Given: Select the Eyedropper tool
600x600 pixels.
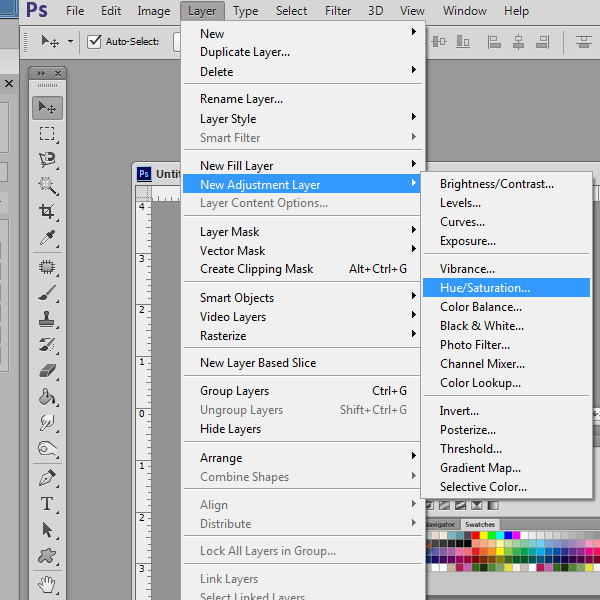Looking at the screenshot, I should point(47,238).
